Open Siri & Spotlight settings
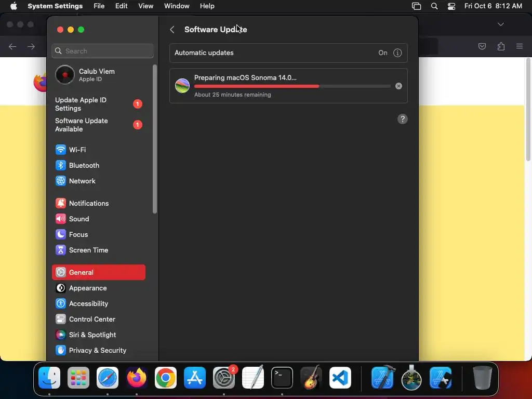 pyautogui.click(x=99, y=335)
